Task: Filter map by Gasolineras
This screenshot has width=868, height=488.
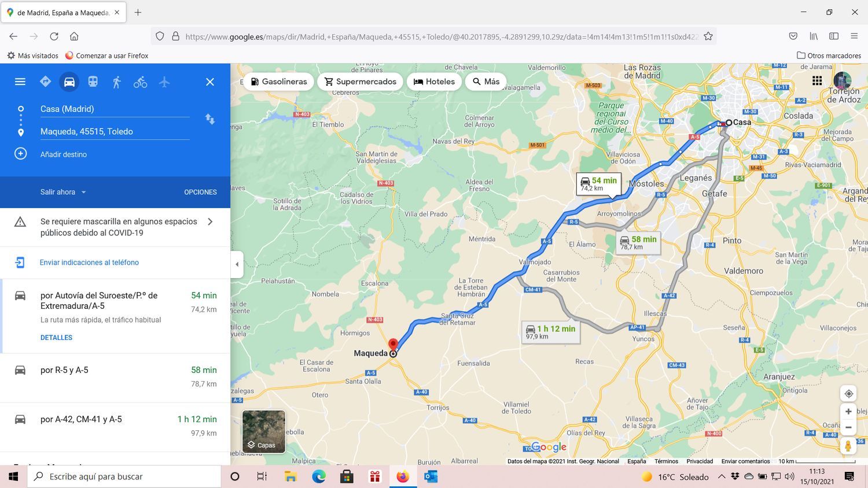Action: point(278,82)
